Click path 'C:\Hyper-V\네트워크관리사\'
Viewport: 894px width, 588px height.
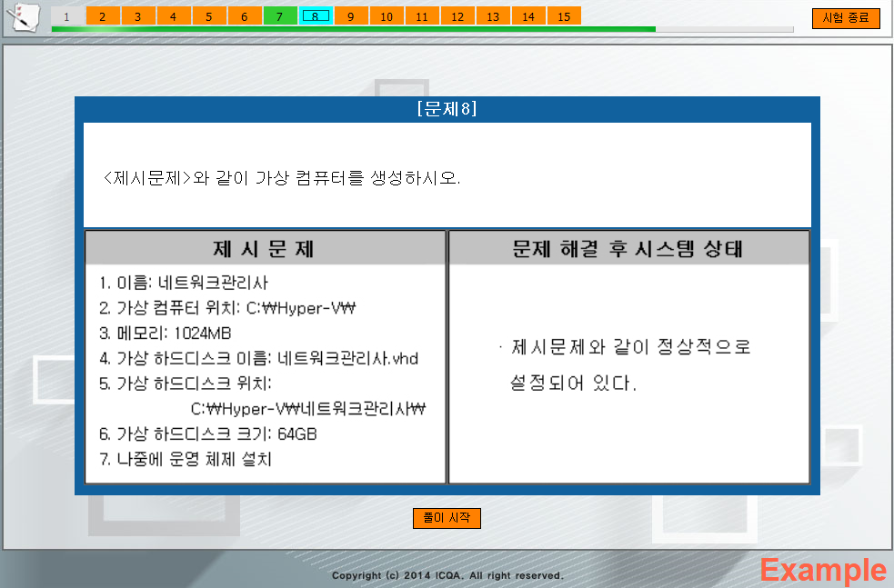tap(308, 409)
